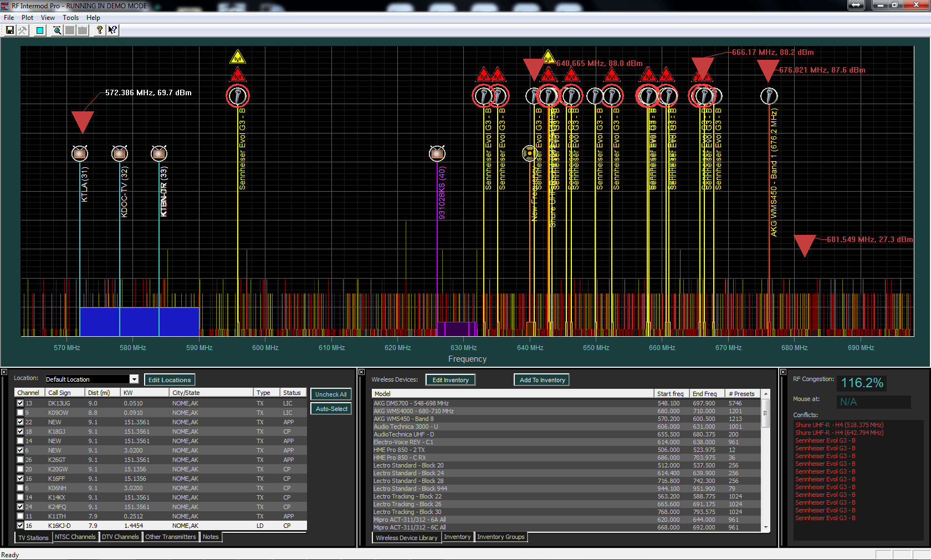Click the 572.386 MHz red marker triangle
The image size is (931, 560).
pos(83,122)
